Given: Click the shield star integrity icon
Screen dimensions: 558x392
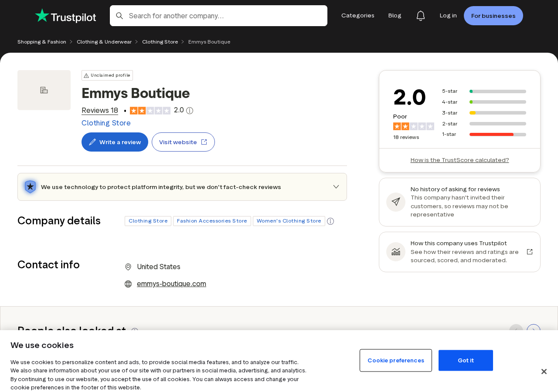Looking at the screenshot, I should tap(30, 187).
